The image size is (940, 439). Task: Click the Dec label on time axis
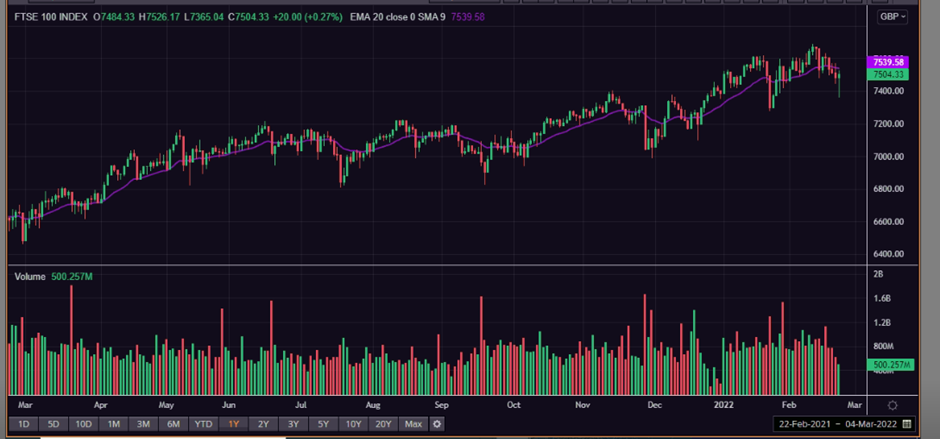pos(654,405)
